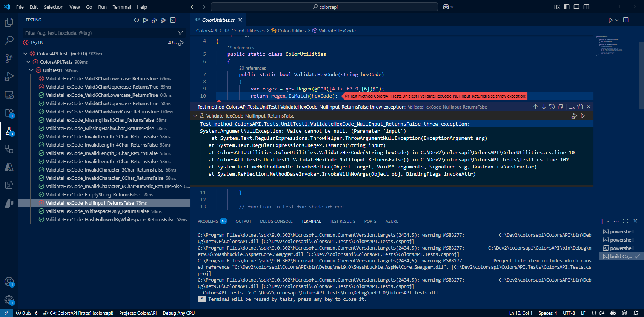This screenshot has height=317, width=644.
Task: Open the Extensions view in activity bar
Action: 9,113
